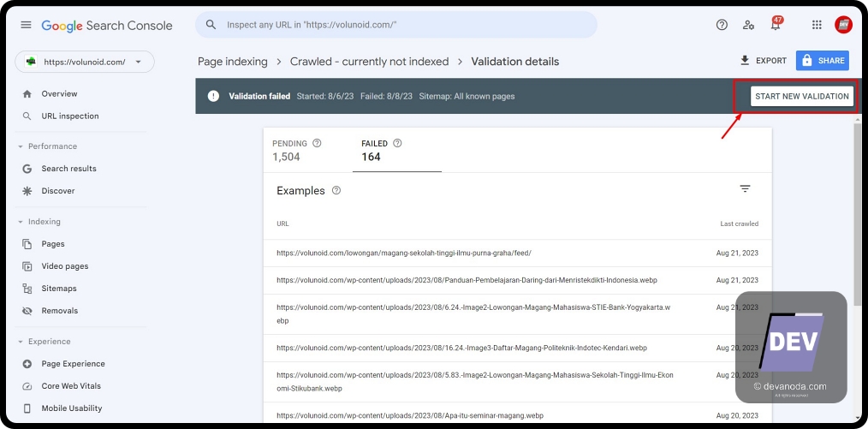Open the Search results menu link
This screenshot has width=868, height=429.
click(x=68, y=169)
